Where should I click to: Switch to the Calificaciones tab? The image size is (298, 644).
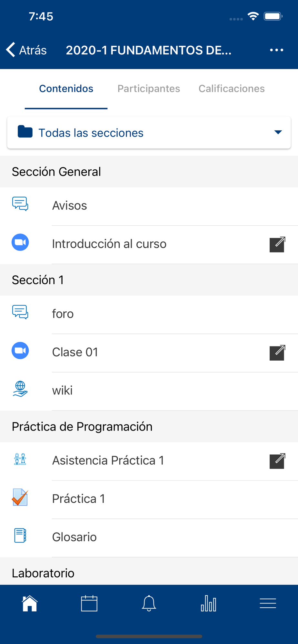tap(232, 89)
